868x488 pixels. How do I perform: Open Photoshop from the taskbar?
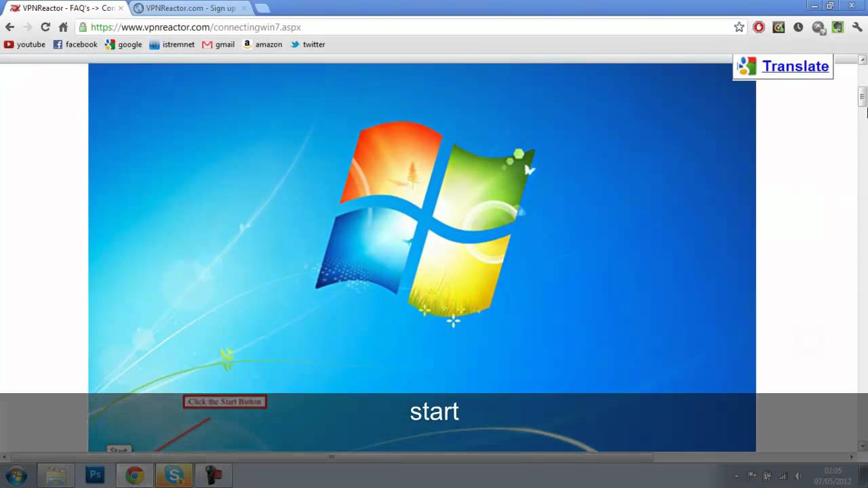95,476
